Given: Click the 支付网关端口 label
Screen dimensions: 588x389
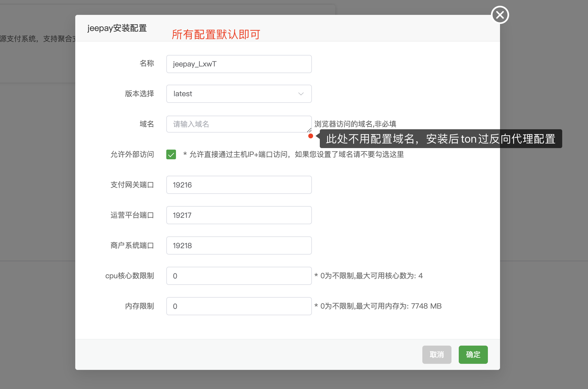Looking at the screenshot, I should coord(132,185).
